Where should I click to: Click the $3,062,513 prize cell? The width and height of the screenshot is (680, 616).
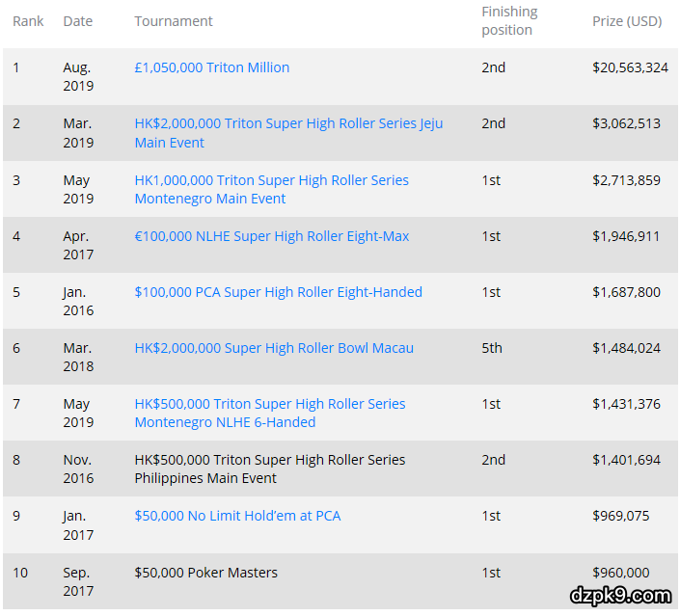pyautogui.click(x=626, y=123)
